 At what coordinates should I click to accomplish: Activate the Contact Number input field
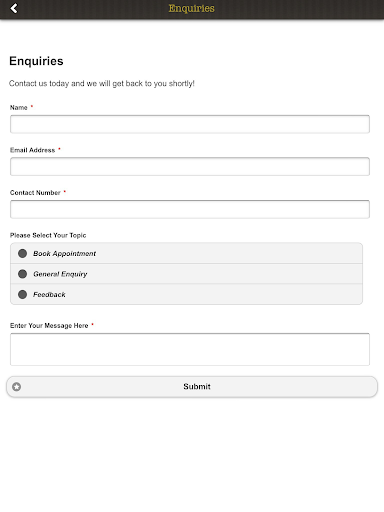point(190,209)
